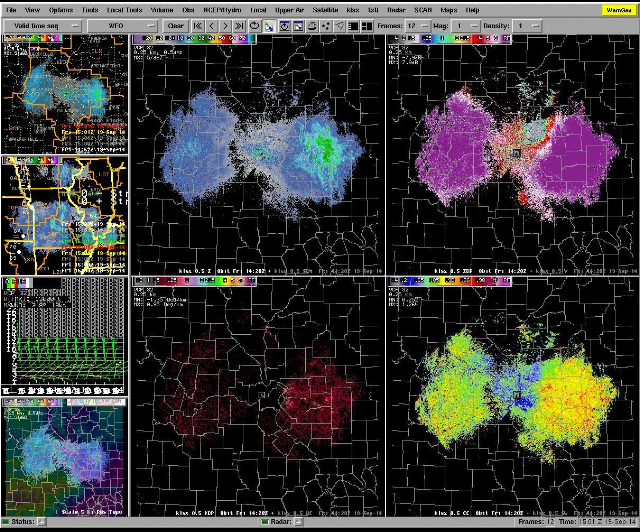This screenshot has height=532, width=640.
Task: Jump to first frame using toolbar button
Action: [x=198, y=25]
